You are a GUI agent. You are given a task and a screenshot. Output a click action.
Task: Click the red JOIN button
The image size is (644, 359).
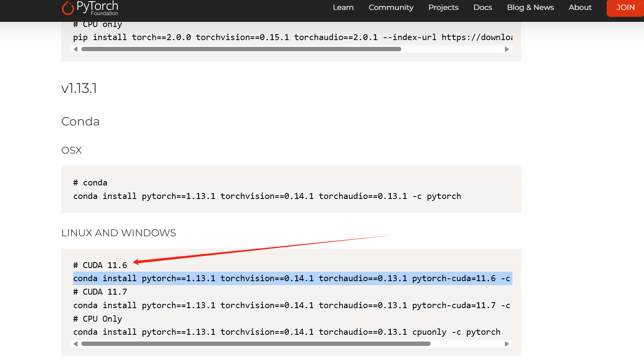pyautogui.click(x=625, y=8)
